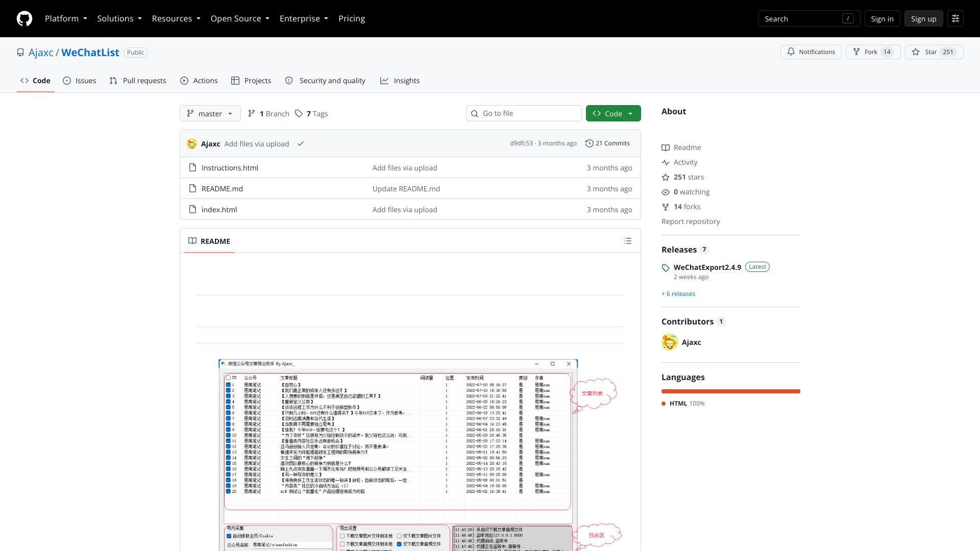The width and height of the screenshot is (980, 551).
Task: Click the Go to file field
Action: pos(524,113)
